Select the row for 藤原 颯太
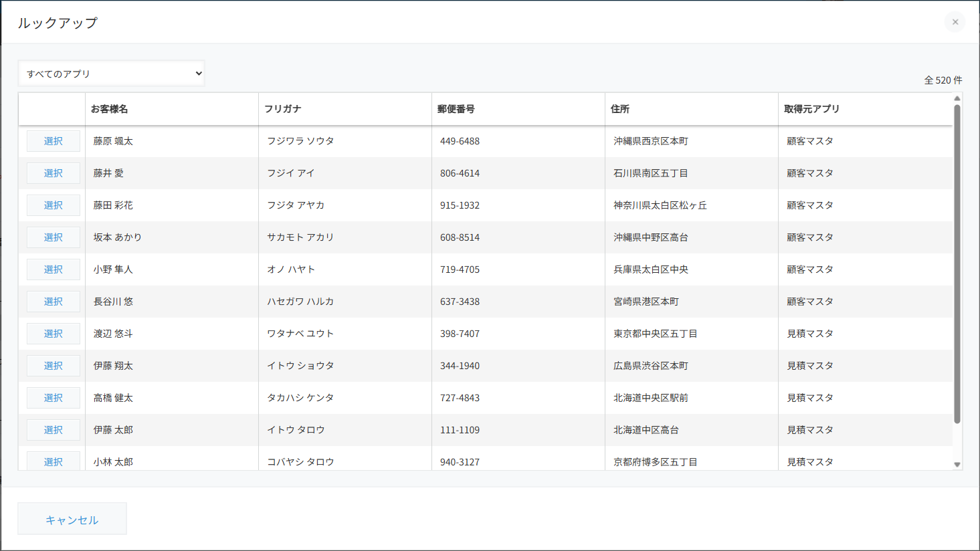The width and height of the screenshot is (980, 551). 54,141
